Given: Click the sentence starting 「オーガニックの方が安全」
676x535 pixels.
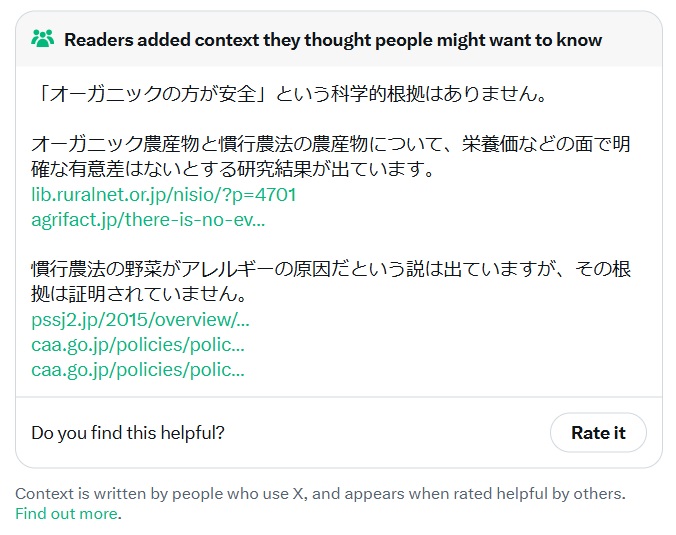Looking at the screenshot, I should 290,94.
